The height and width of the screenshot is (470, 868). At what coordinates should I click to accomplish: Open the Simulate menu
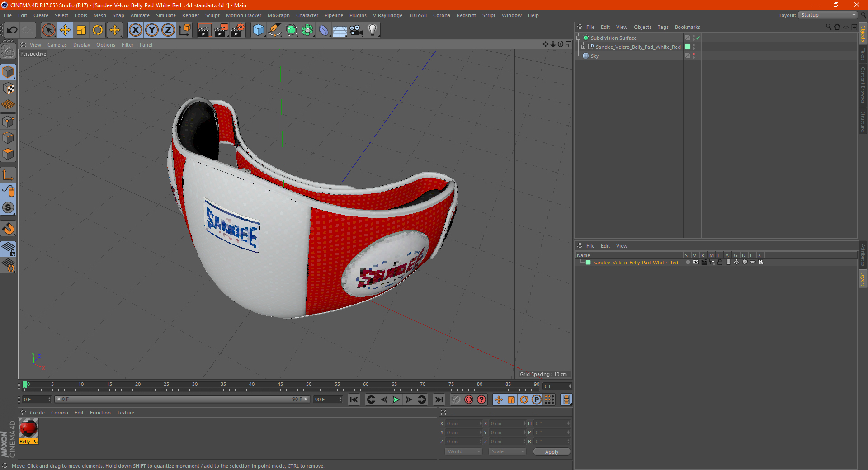coord(166,15)
